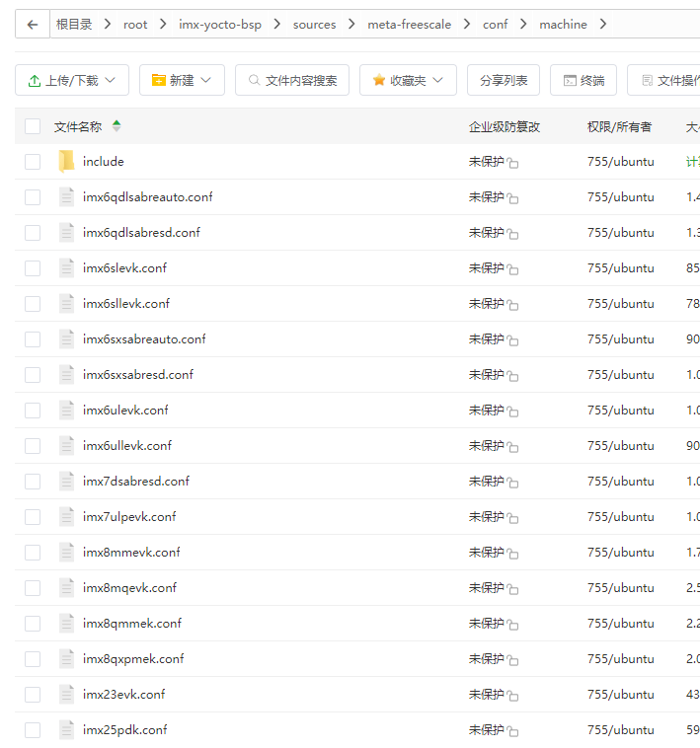The image size is (700, 748).
Task: Click the 企业级防篡改 column header
Action: 505,127
